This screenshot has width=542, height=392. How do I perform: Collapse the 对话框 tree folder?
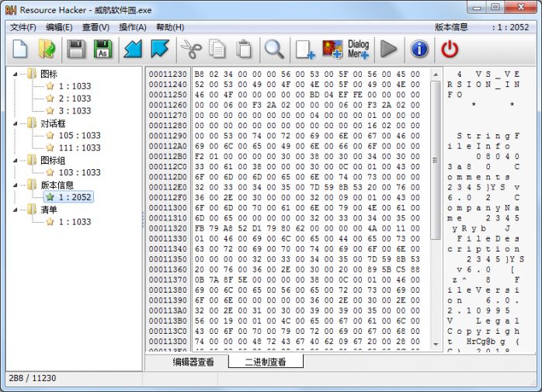pyautogui.click(x=16, y=123)
